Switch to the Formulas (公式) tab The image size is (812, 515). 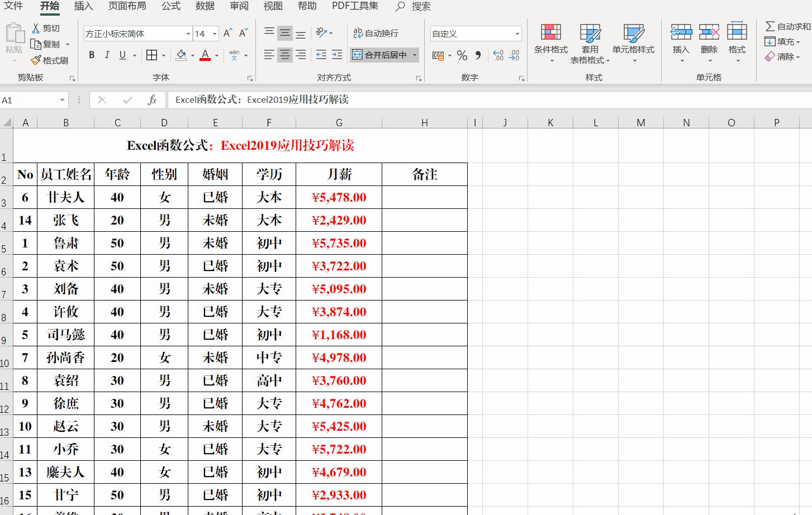[x=171, y=6]
